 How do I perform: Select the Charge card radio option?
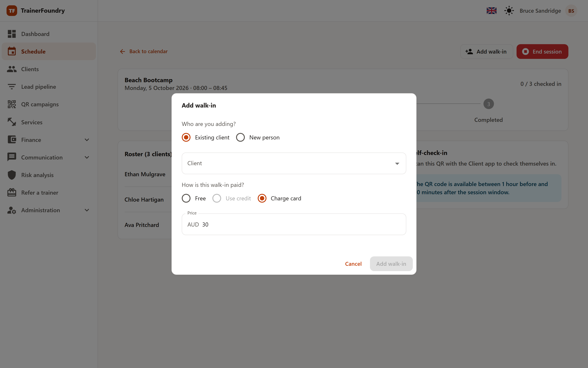tap(262, 198)
